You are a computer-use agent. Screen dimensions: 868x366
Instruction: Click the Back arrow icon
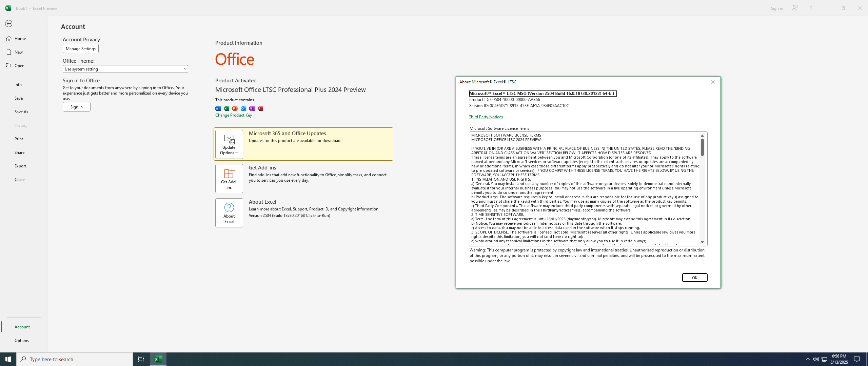click(9, 24)
